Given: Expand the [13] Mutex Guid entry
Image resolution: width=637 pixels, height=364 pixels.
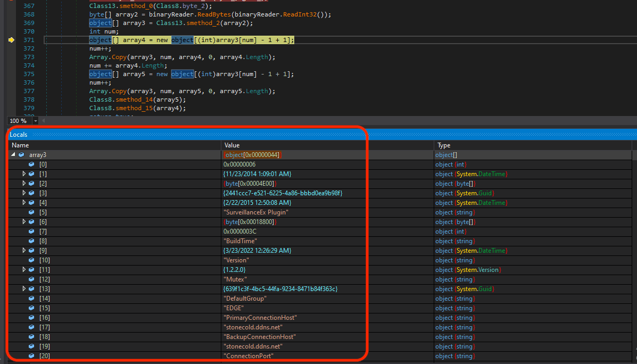Looking at the screenshot, I should click(24, 289).
